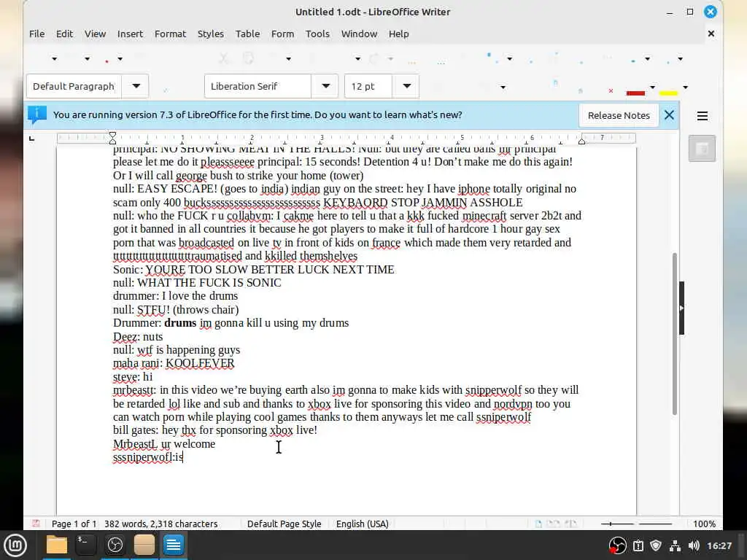
Task: Click the '382 words, 2,318 characters' count
Action: pos(161,524)
